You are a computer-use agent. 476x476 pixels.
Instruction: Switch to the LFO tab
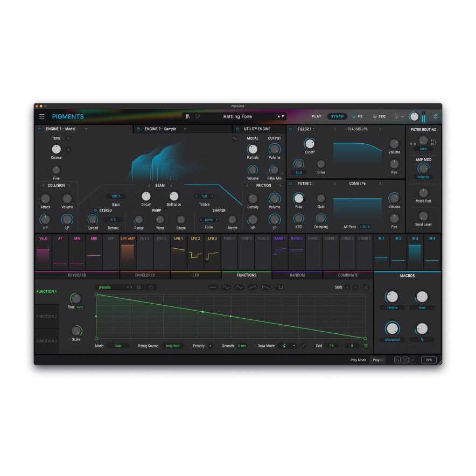point(196,275)
